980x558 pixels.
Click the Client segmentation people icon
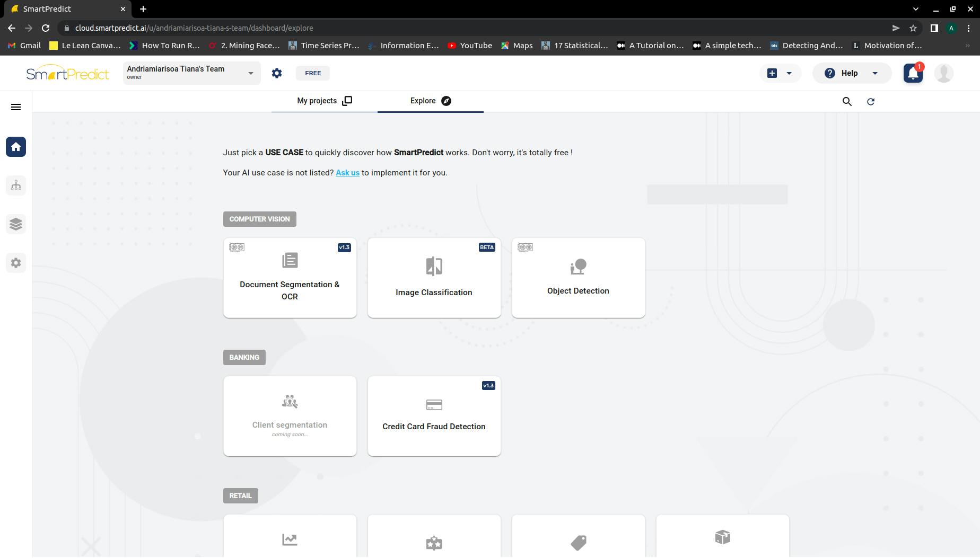(290, 402)
